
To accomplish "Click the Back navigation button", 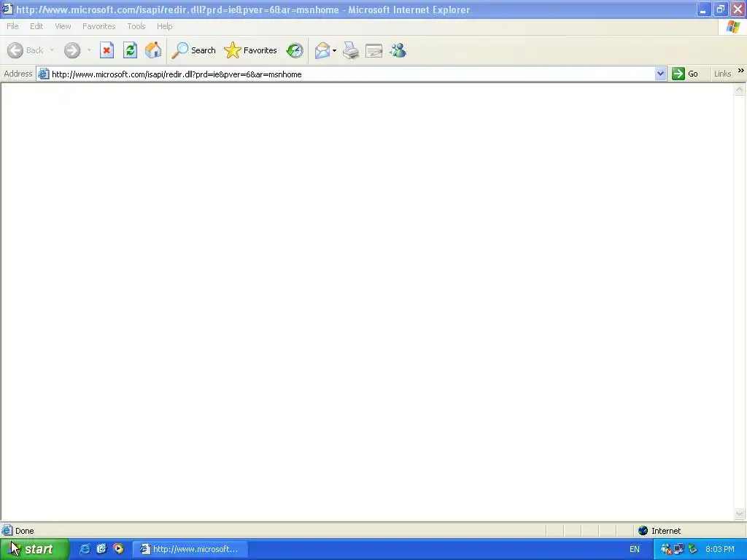I will 25,50.
